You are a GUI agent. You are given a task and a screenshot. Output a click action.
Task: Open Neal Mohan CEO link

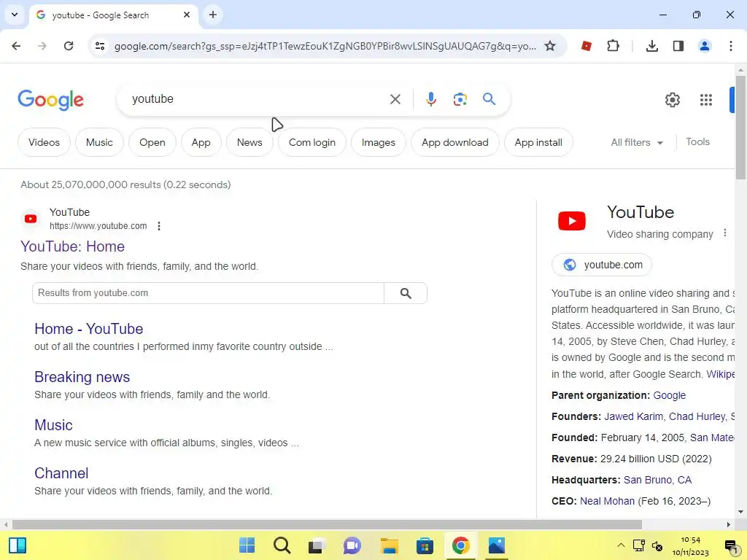607,502
